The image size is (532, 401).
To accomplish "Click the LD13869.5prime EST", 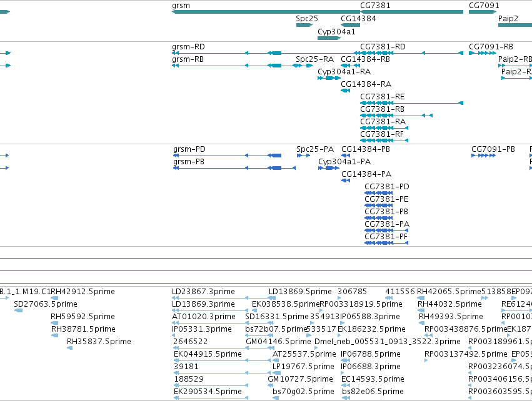I will tap(271, 298).
